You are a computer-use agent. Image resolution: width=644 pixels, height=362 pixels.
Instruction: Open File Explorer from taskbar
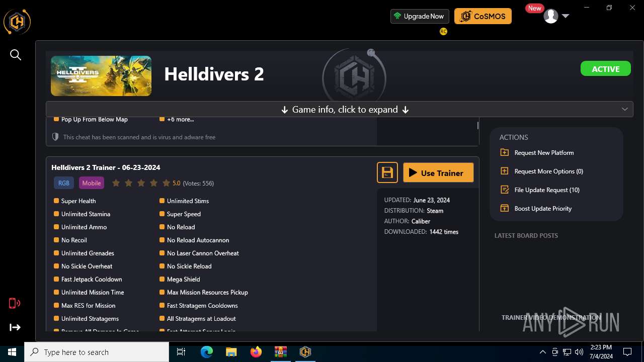pyautogui.click(x=231, y=352)
